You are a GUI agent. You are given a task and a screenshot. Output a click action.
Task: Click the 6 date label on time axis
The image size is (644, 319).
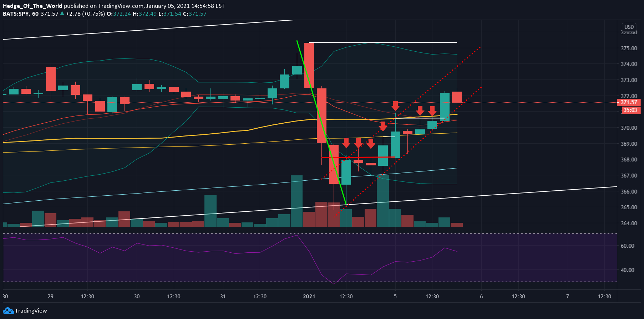coord(481,297)
